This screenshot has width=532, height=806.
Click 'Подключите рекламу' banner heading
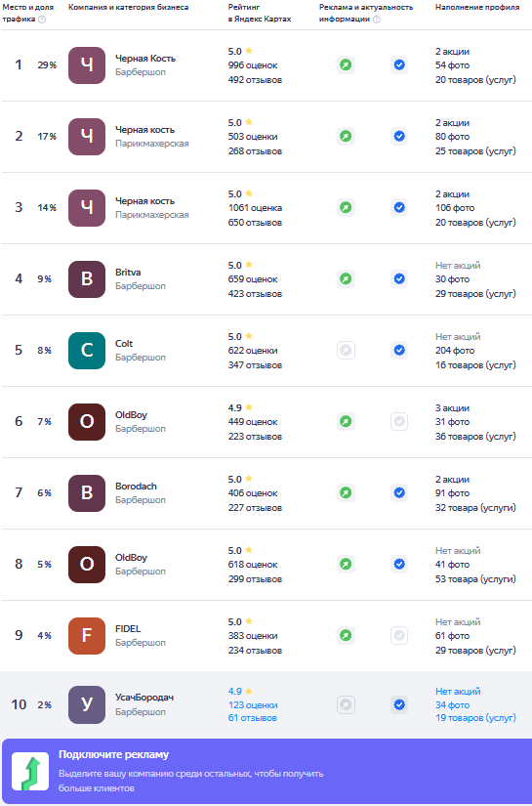113,755
